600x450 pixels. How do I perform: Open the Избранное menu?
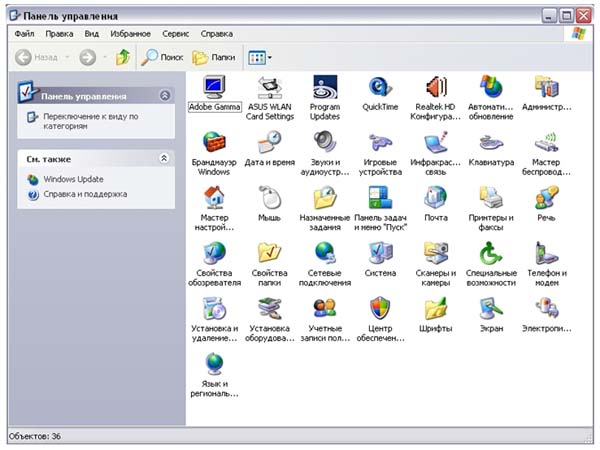(130, 33)
